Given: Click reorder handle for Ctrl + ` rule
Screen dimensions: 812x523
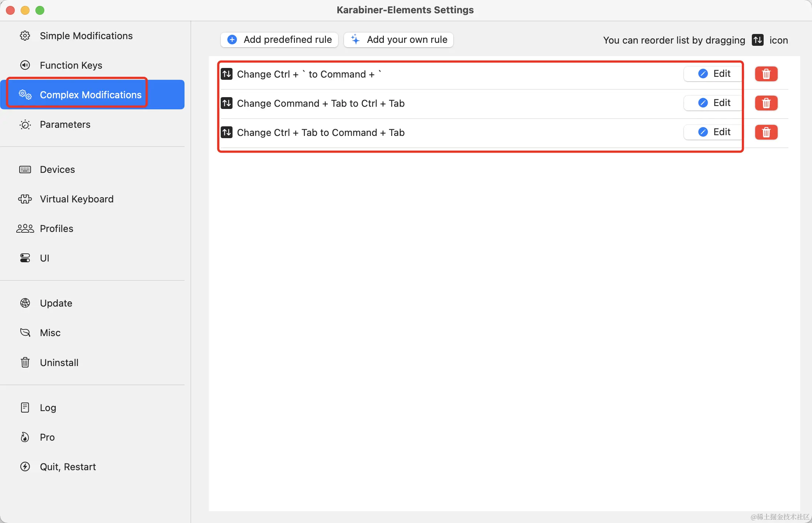Looking at the screenshot, I should click(x=227, y=74).
